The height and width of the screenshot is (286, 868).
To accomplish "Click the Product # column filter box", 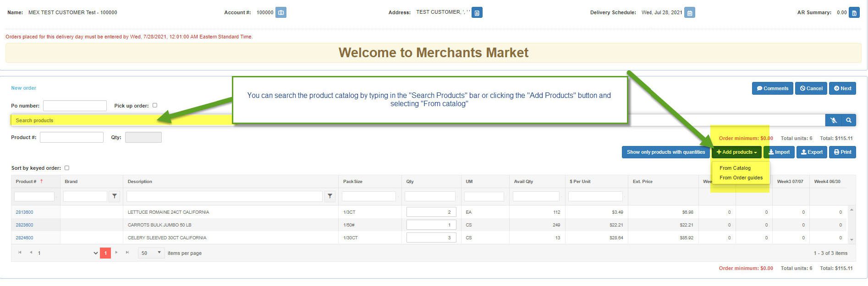I will click(x=34, y=196).
